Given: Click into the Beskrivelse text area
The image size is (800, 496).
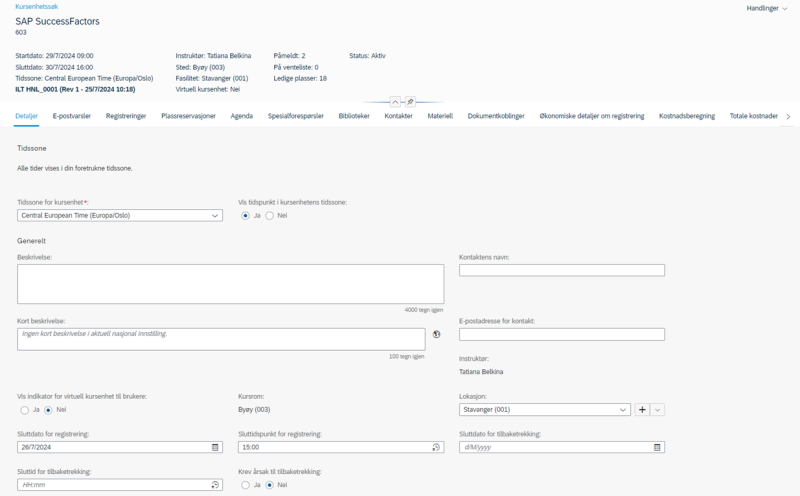Looking at the screenshot, I should tap(231, 284).
